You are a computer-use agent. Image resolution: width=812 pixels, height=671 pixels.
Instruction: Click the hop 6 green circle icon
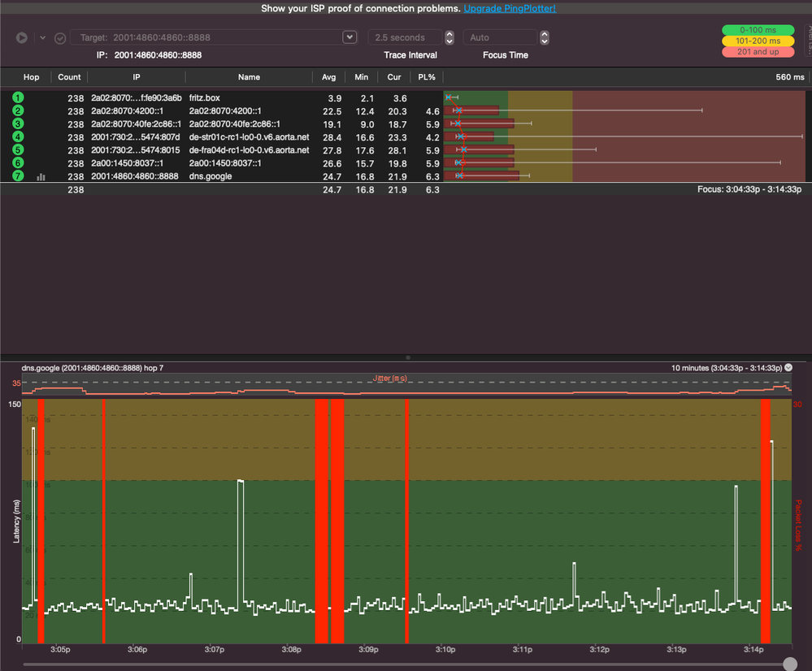pos(18,163)
